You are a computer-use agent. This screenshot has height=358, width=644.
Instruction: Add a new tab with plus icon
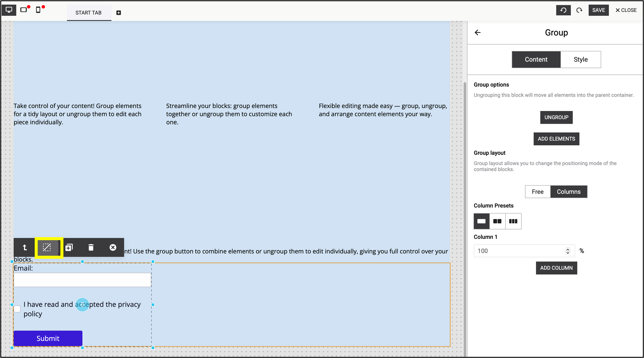click(118, 13)
